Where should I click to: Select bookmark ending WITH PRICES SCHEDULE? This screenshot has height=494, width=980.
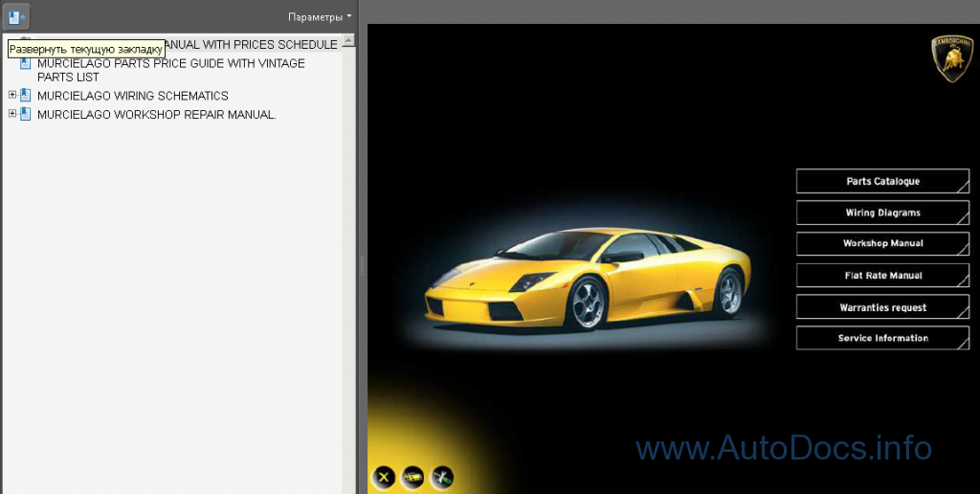pyautogui.click(x=250, y=44)
